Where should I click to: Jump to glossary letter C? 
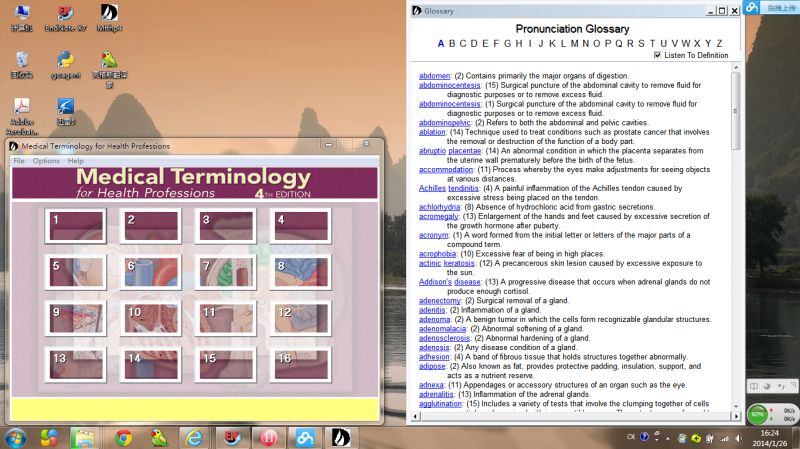pos(463,43)
